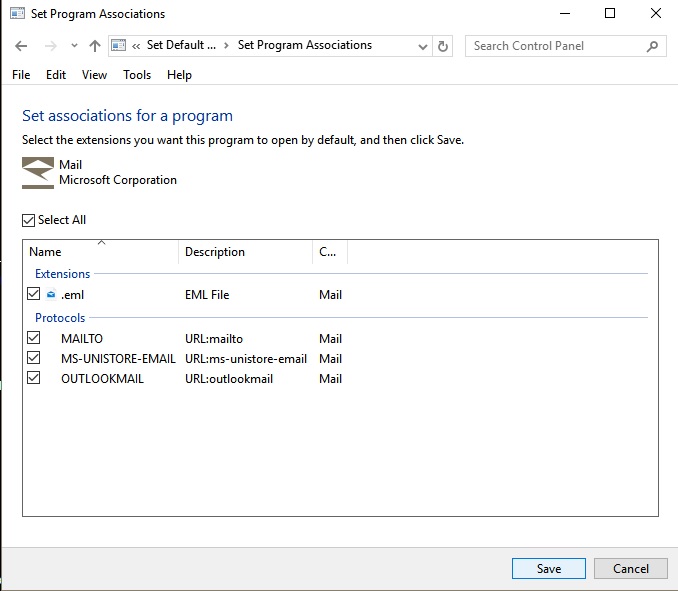Click the Mail app envelope icon
The image size is (678, 591).
(38, 173)
